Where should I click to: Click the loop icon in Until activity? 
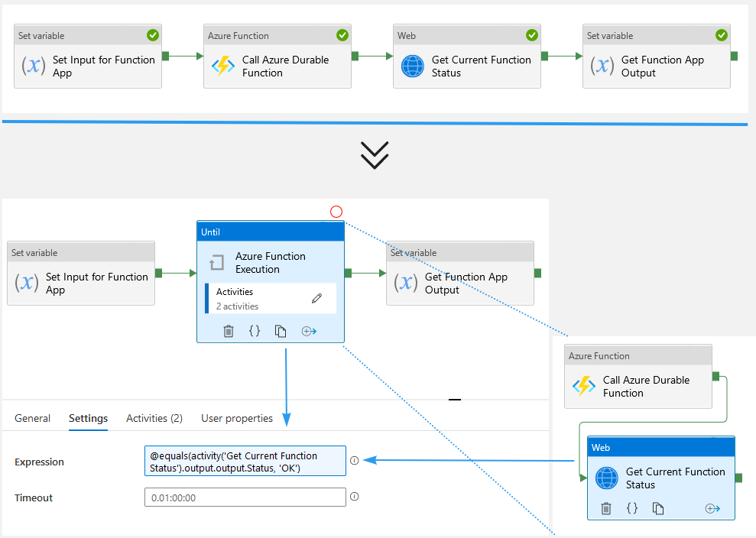(x=216, y=263)
